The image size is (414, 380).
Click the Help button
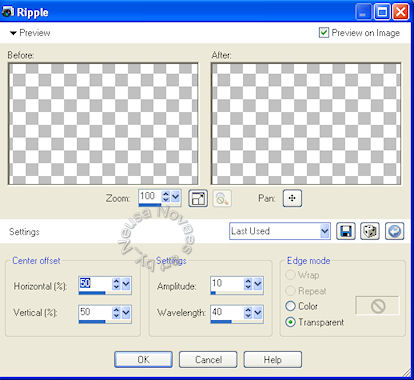click(273, 359)
